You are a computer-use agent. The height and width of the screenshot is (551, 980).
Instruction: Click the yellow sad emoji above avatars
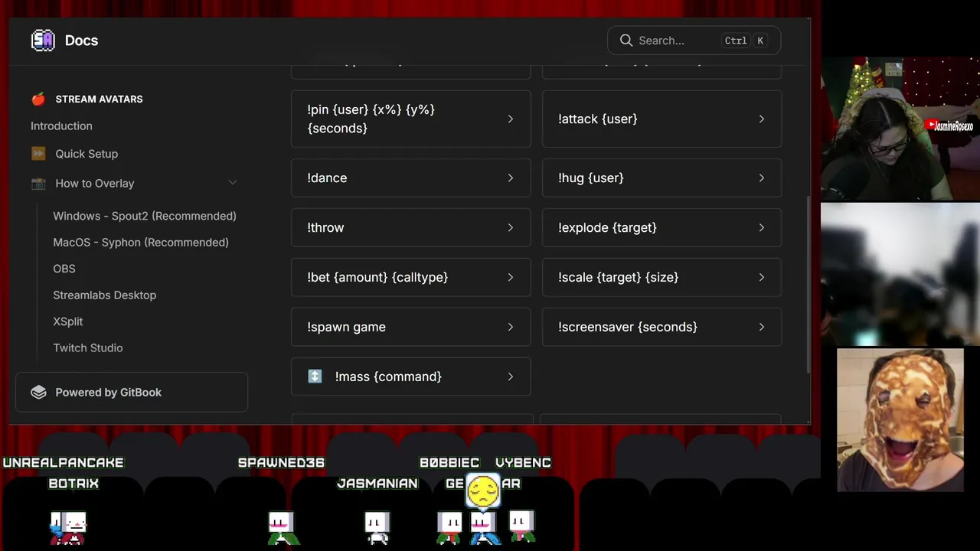click(x=483, y=491)
